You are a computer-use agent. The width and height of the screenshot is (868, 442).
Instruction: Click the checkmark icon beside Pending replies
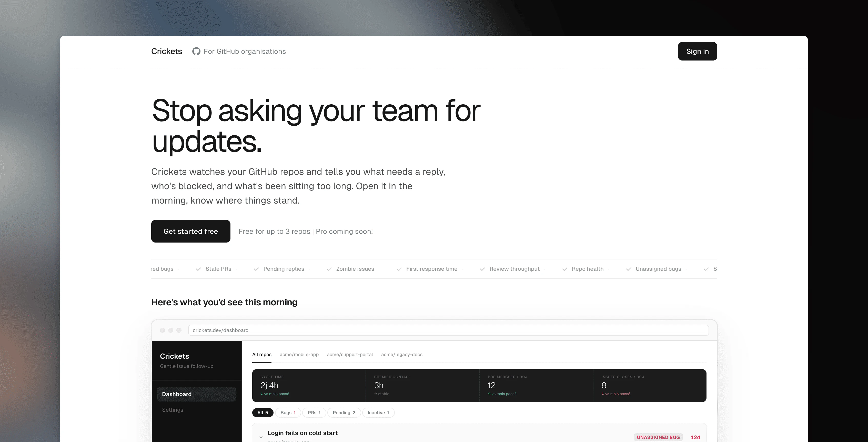click(256, 269)
